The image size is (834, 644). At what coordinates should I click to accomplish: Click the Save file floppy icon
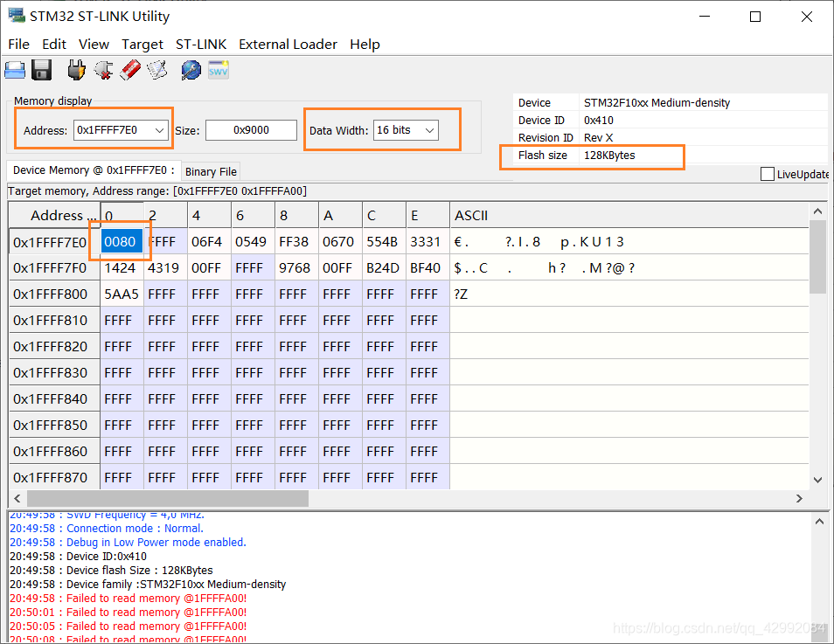[41, 70]
